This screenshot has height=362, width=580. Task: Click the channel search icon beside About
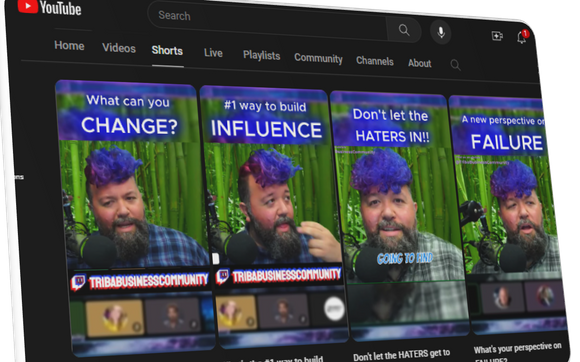455,65
